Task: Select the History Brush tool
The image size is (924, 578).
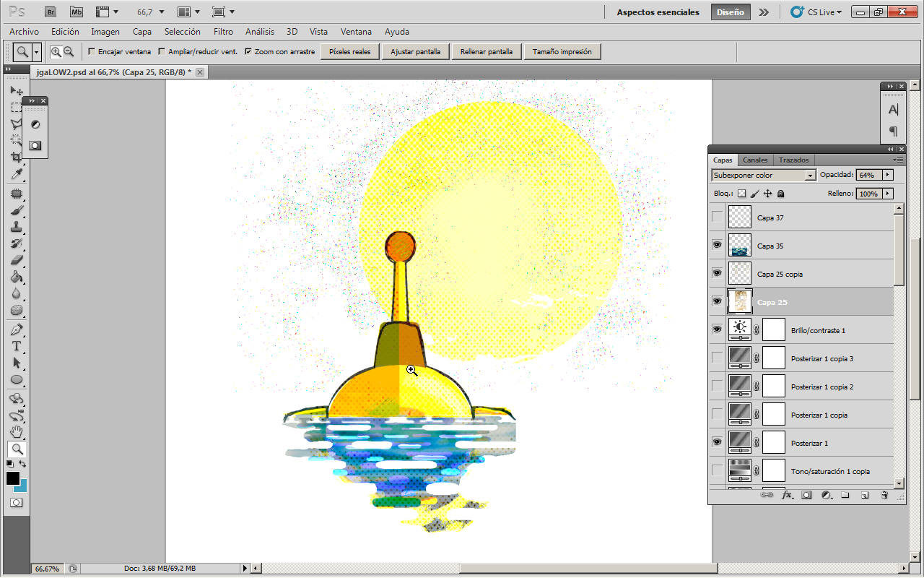Action: click(17, 244)
